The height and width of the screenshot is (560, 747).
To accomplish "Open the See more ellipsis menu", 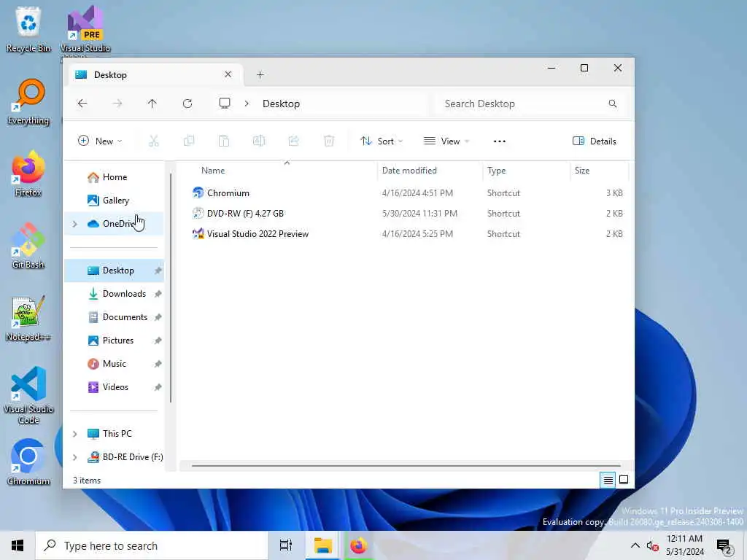I will [x=499, y=141].
